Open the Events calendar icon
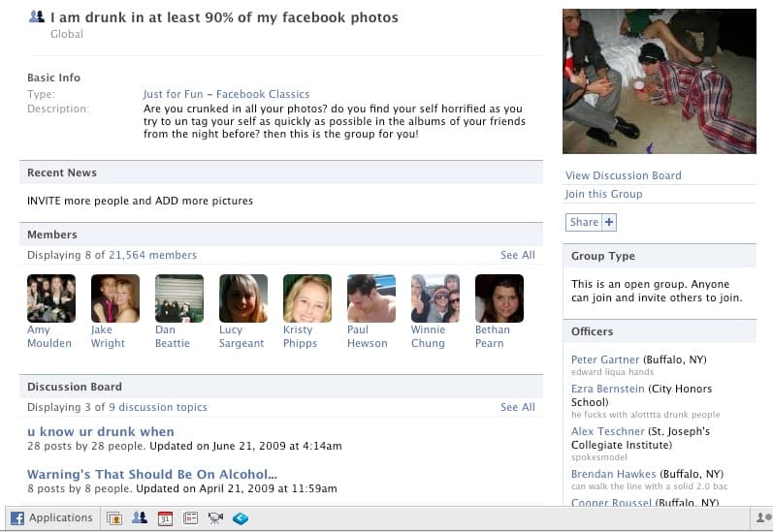This screenshot has height=532, width=773. tap(165, 518)
